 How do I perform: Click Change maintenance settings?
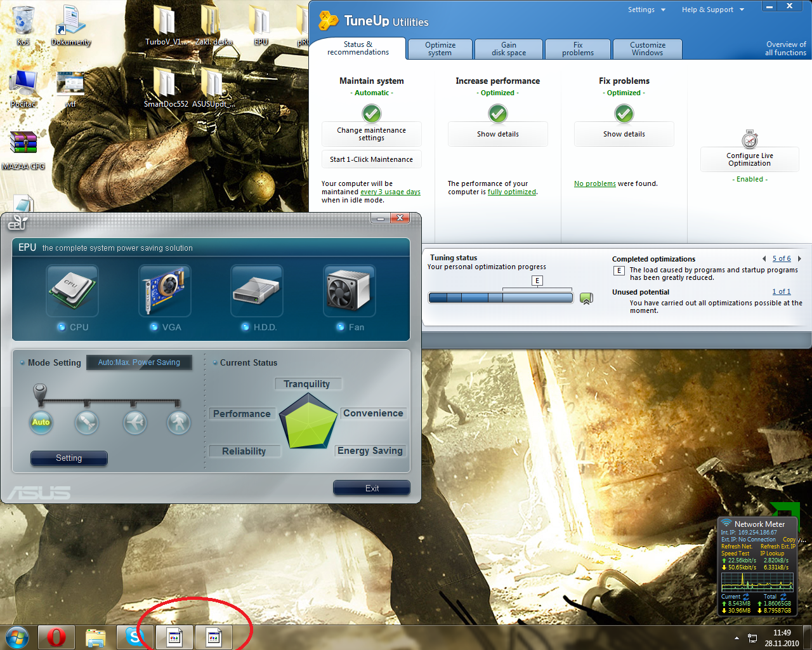372,134
